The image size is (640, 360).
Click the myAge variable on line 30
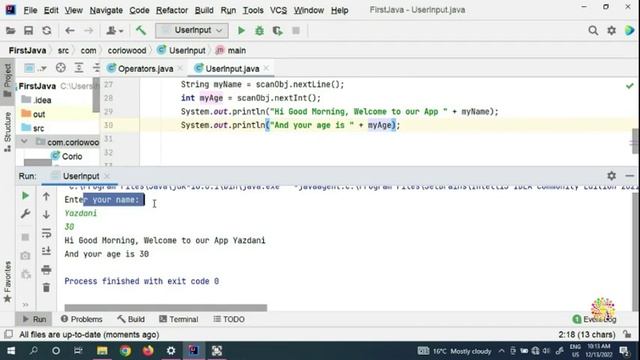coord(380,125)
